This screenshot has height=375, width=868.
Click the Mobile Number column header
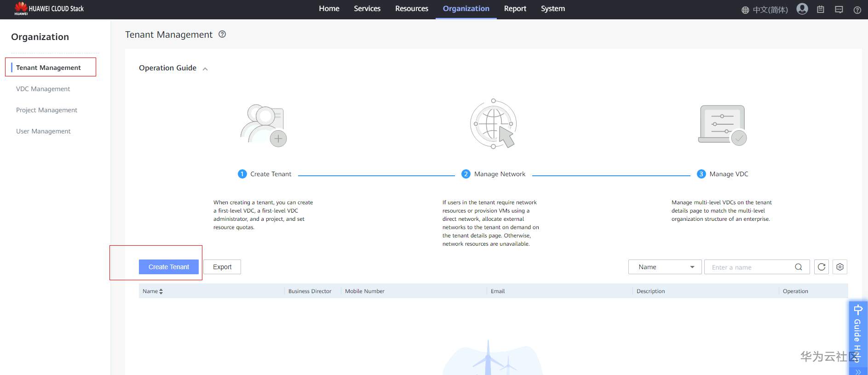[x=365, y=291]
